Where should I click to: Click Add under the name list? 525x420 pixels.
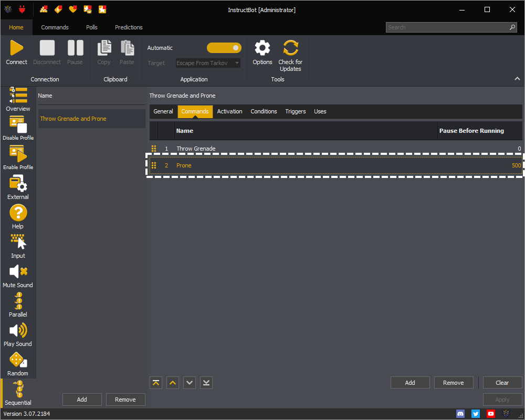(x=82, y=399)
